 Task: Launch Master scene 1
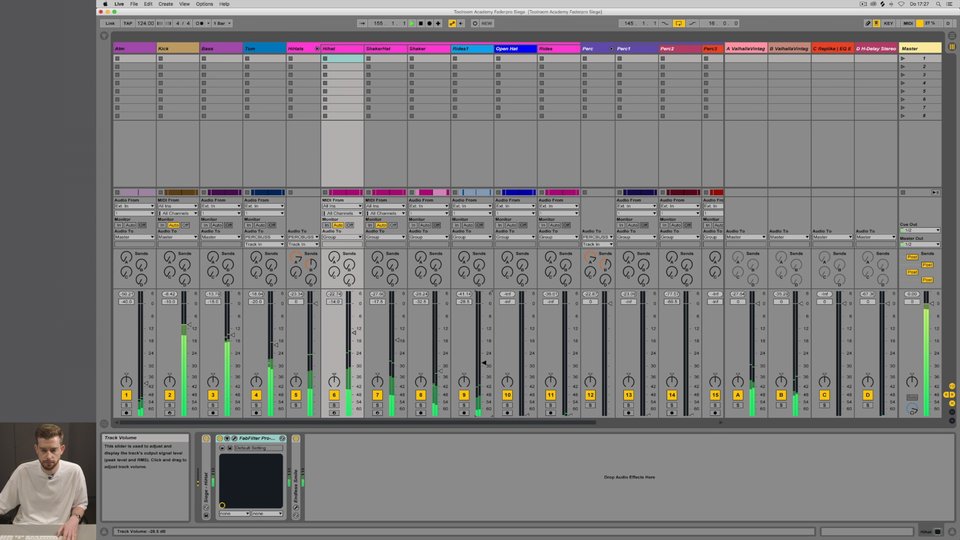[902, 59]
